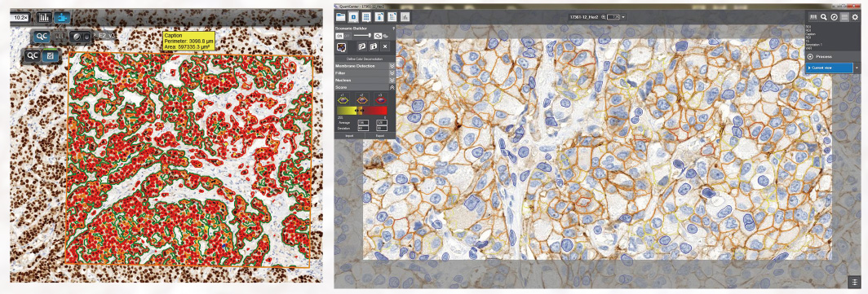Viewport: 868px width, 294px height.
Task: Open dropdown arrow next to Current view
Action: coord(857,68)
